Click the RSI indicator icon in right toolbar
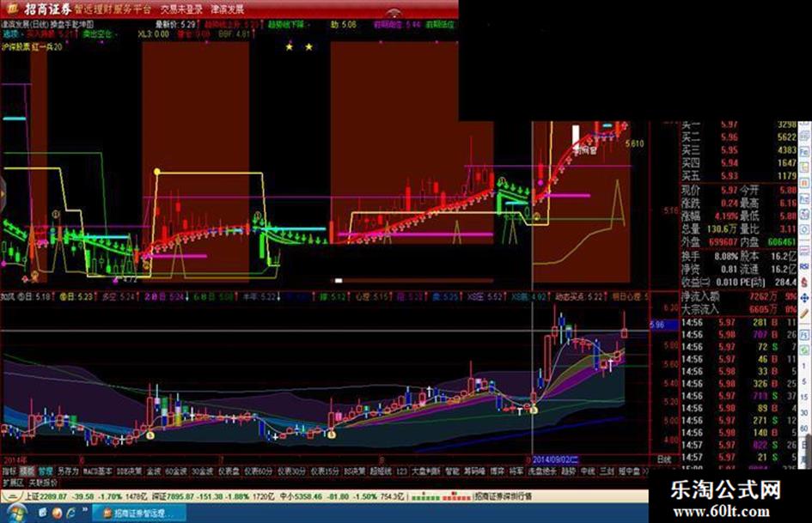 pos(804,265)
